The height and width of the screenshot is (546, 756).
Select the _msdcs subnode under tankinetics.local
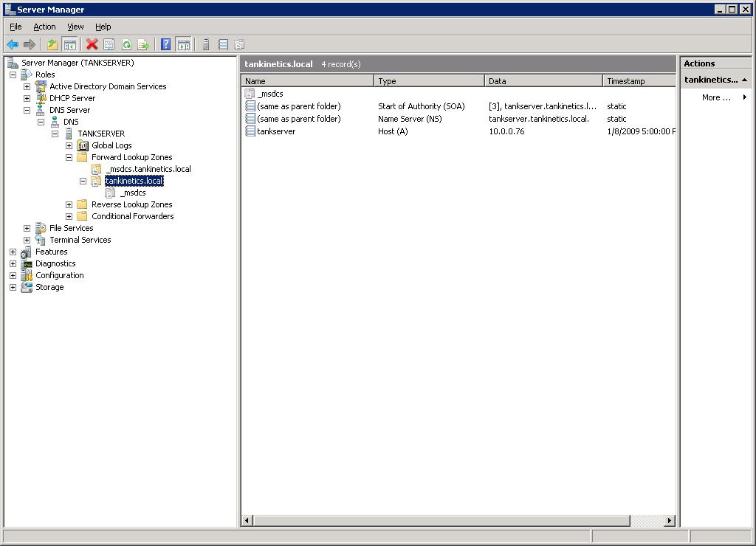[x=133, y=193]
